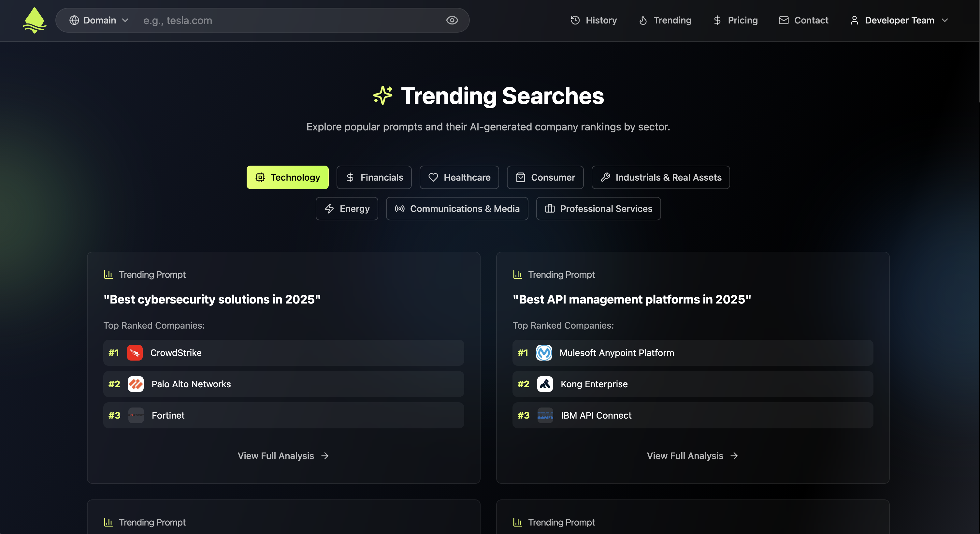Screen dimensions: 980x534
Task: Select the Financials sector filter
Action: tap(374, 177)
